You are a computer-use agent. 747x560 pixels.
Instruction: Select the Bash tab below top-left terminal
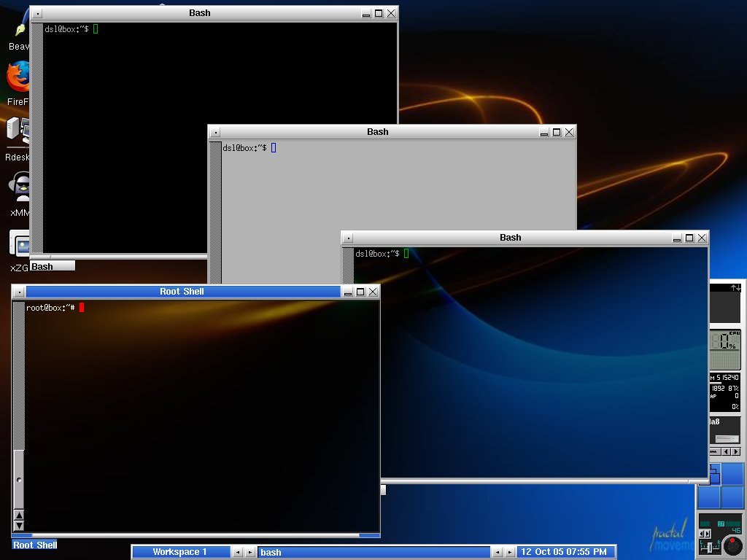(53, 266)
